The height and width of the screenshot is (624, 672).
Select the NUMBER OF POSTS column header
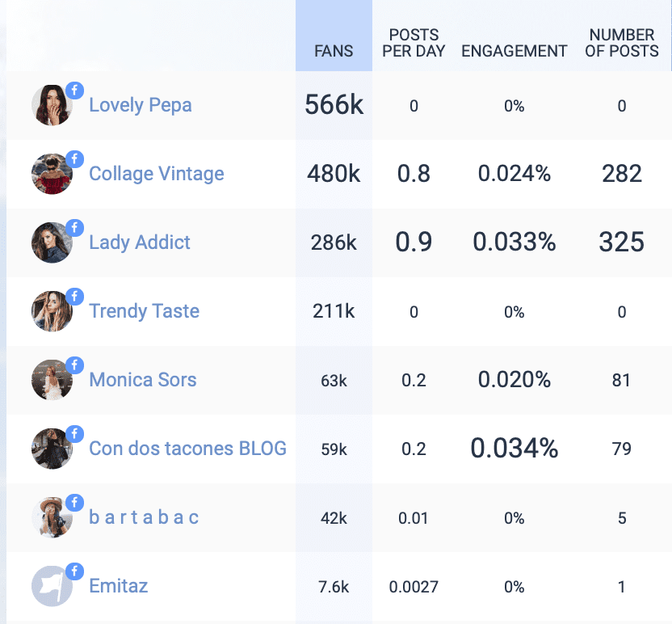(622, 42)
